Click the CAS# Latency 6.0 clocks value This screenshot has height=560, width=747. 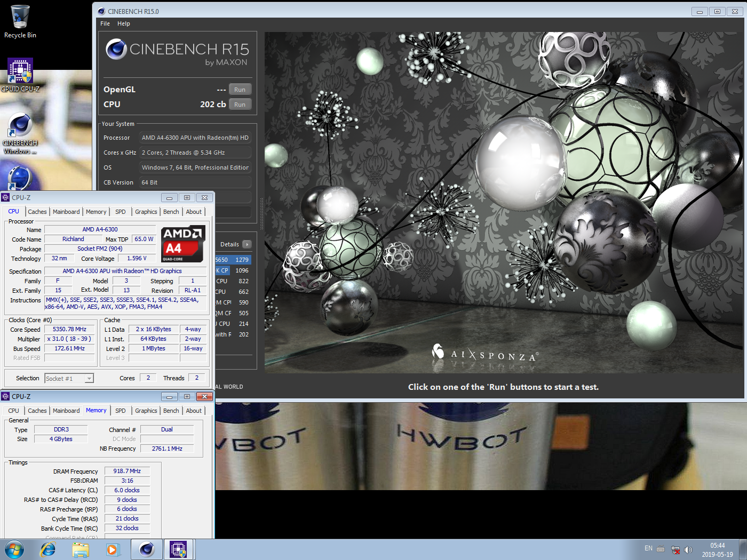127,490
